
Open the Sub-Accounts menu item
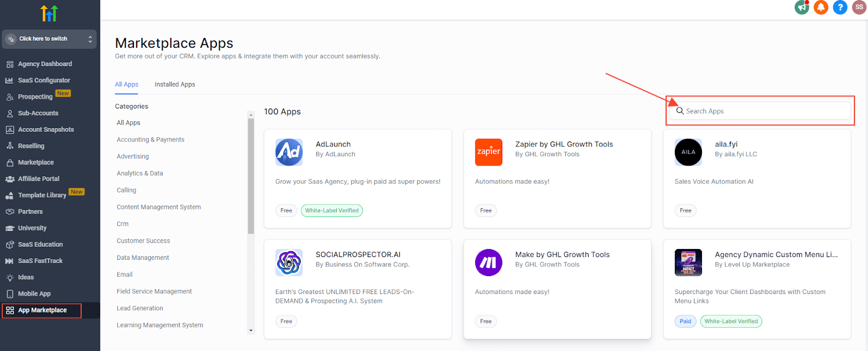[x=38, y=113]
